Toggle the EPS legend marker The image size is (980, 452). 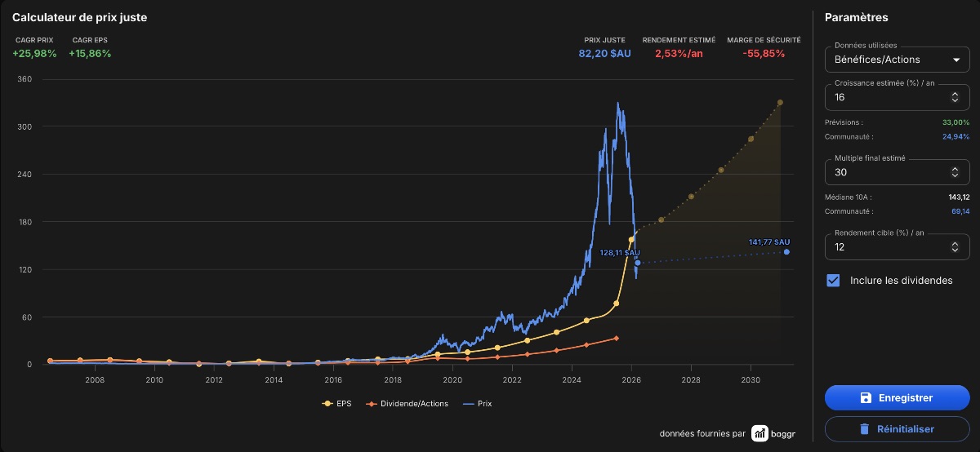pos(327,403)
